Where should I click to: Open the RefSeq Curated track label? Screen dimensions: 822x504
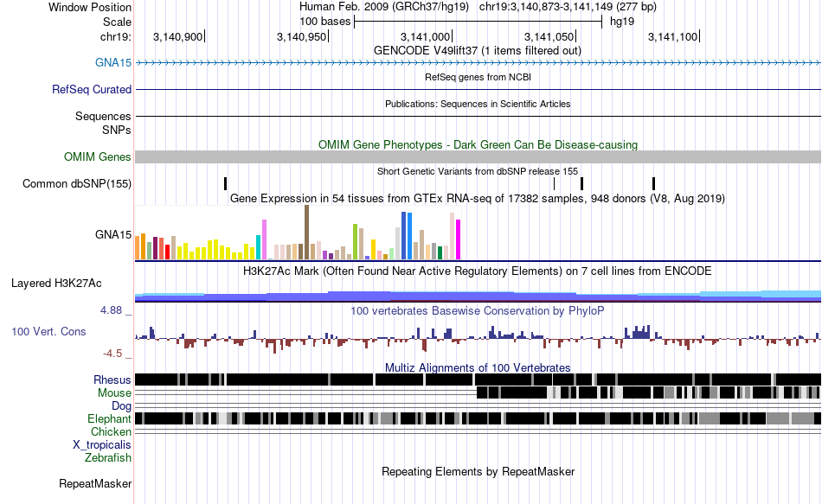(91, 90)
